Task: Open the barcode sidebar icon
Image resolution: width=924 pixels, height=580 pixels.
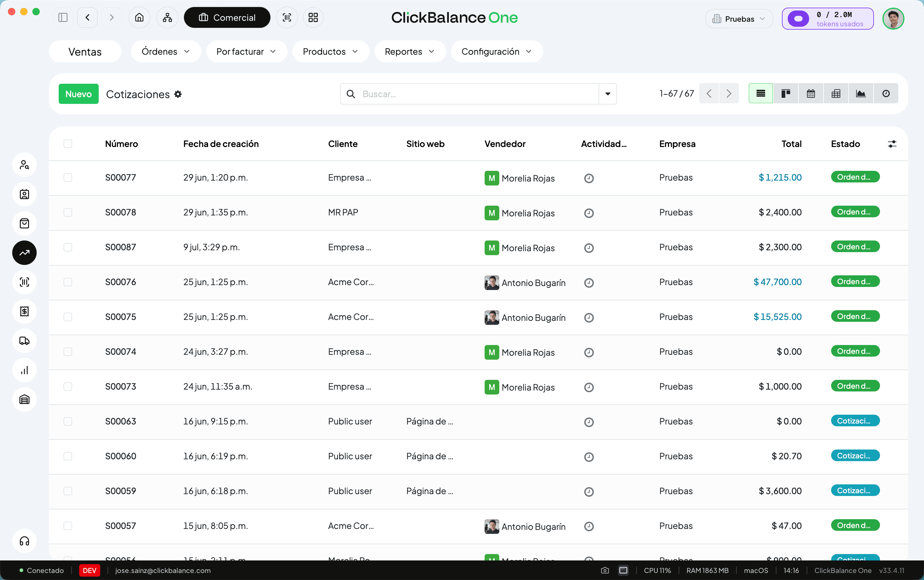Action: [x=24, y=282]
